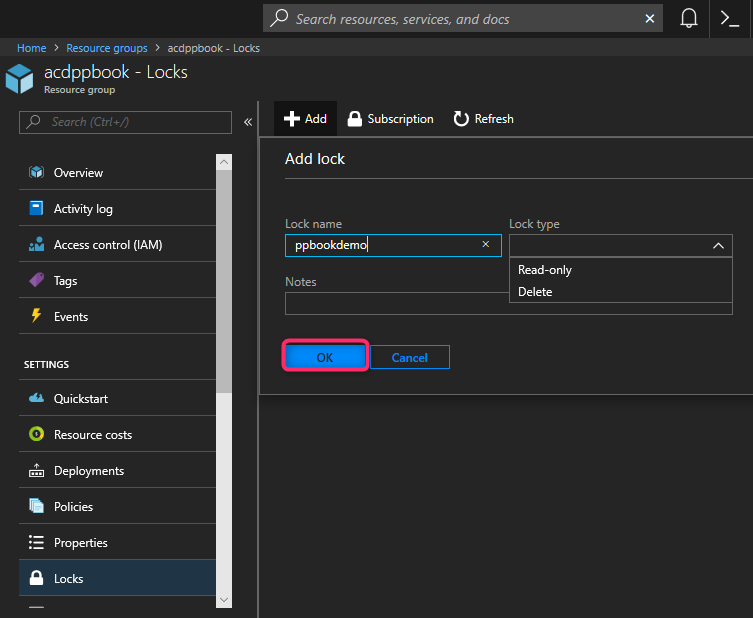Image resolution: width=753 pixels, height=618 pixels.
Task: Expand the Lock type dropdown
Action: tap(620, 246)
